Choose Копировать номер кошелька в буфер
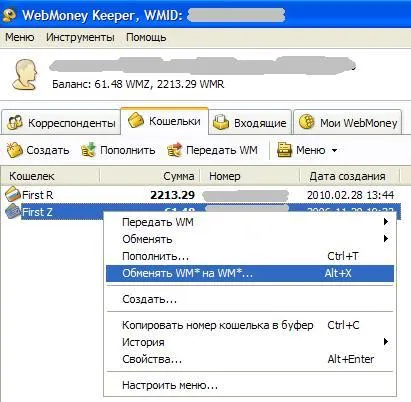Screen dimensions: 411x402 (x=250, y=325)
